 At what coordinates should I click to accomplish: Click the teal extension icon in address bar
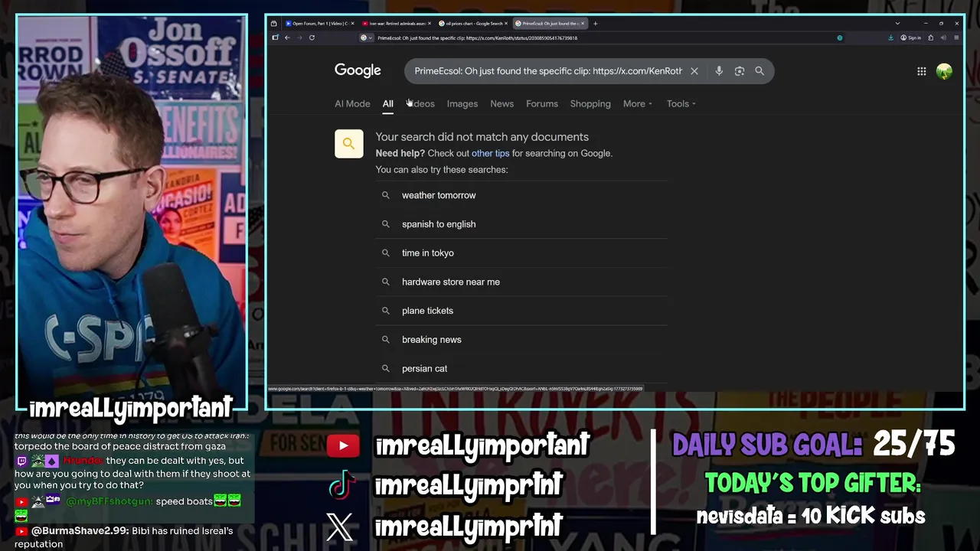pos(840,37)
